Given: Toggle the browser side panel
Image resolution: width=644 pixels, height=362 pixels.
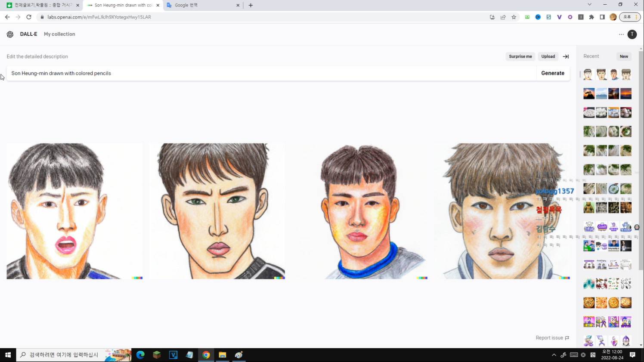Looking at the screenshot, I should pos(602,17).
